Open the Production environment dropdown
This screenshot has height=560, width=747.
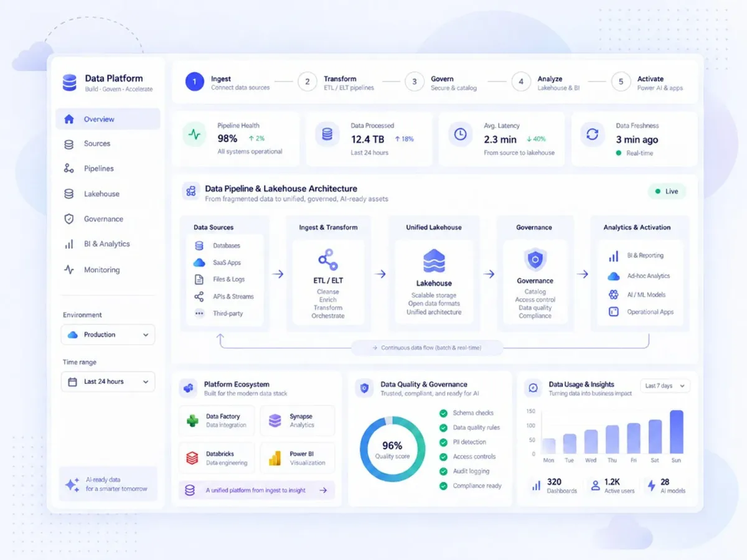tap(108, 335)
